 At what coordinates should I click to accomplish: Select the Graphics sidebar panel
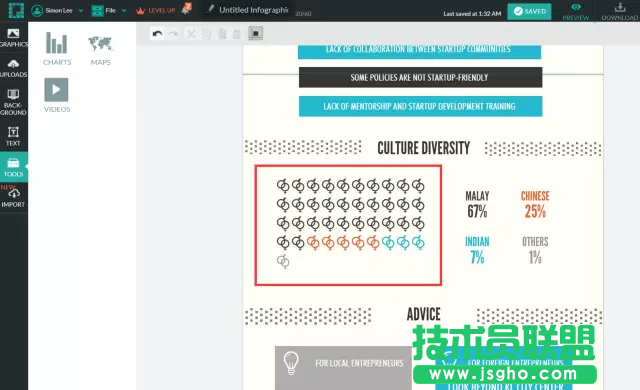pos(13,38)
